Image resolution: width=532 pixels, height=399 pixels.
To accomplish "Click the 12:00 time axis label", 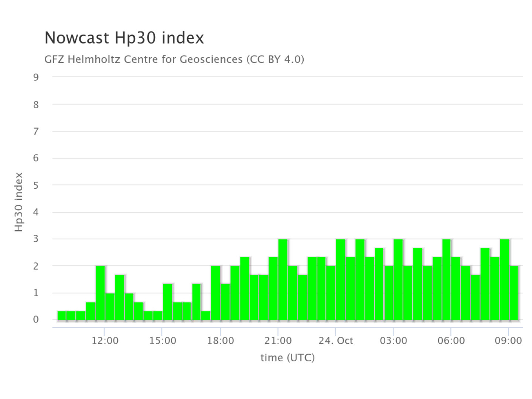I will (x=105, y=341).
